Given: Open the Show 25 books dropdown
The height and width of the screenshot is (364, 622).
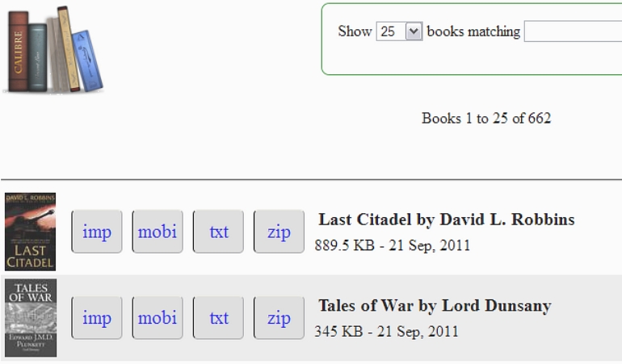Looking at the screenshot, I should tap(399, 31).
